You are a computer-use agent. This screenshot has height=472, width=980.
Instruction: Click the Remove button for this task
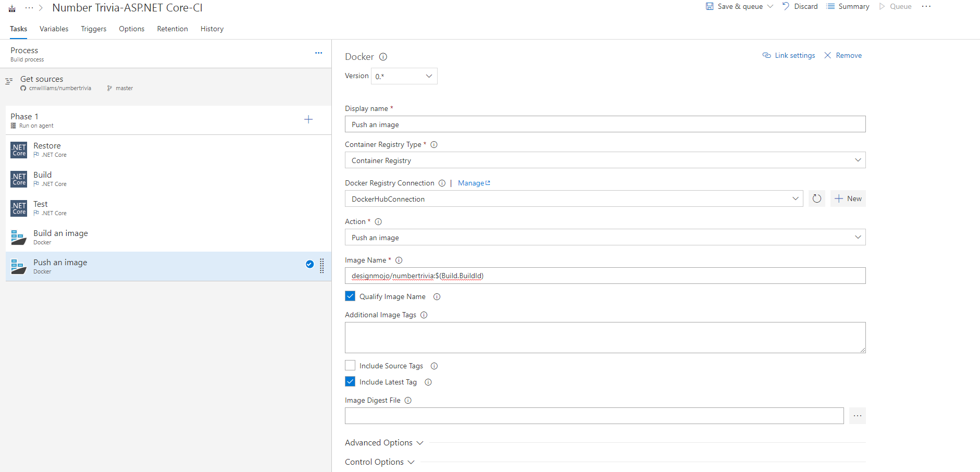pyautogui.click(x=843, y=56)
